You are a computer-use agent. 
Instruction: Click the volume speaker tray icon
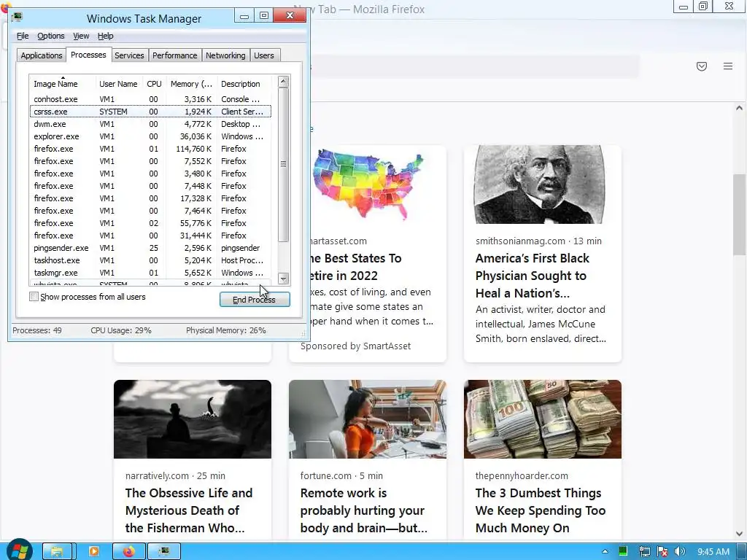click(680, 551)
